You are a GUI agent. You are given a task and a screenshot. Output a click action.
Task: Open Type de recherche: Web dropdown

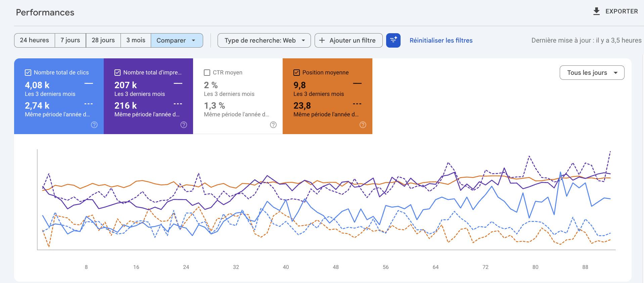[264, 40]
